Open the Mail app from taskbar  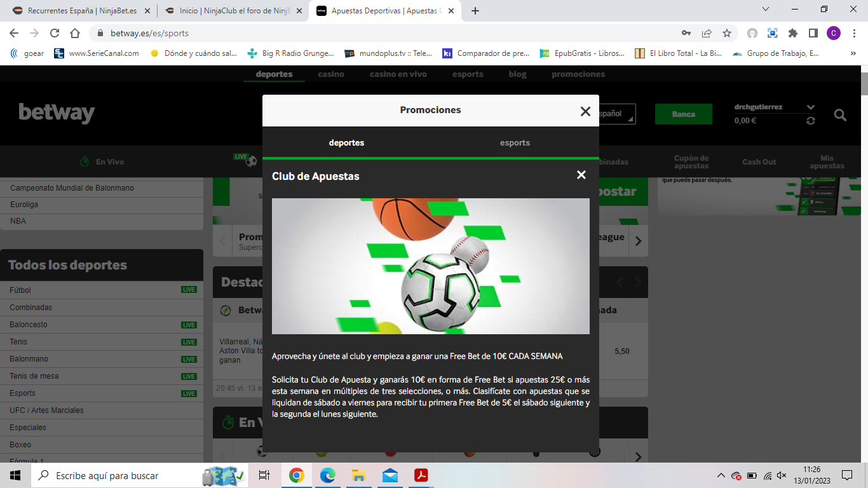point(390,475)
